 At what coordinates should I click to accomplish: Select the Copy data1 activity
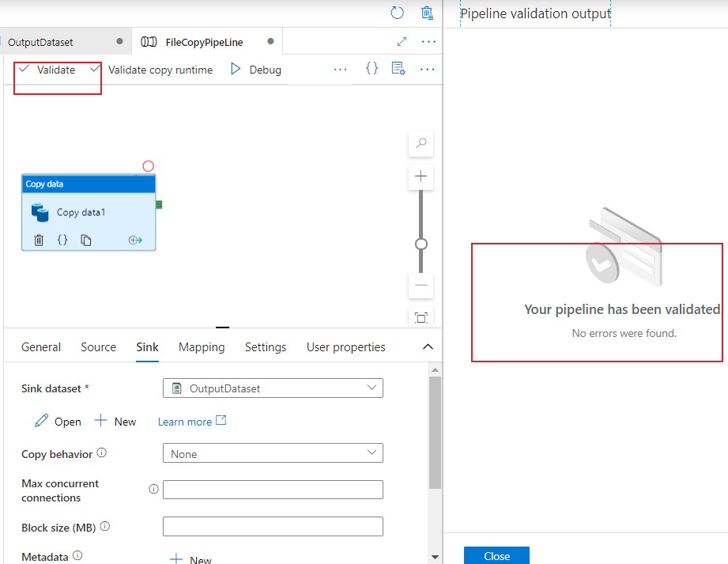point(89,212)
